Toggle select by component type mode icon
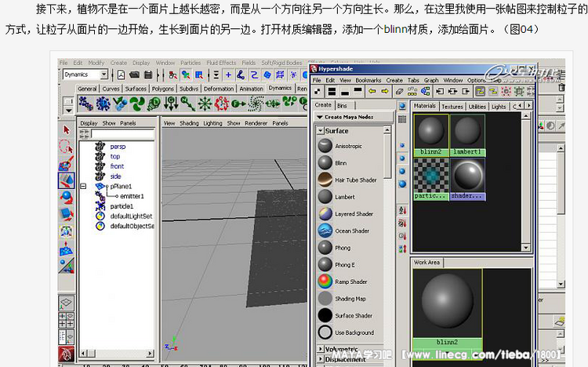 point(199,74)
